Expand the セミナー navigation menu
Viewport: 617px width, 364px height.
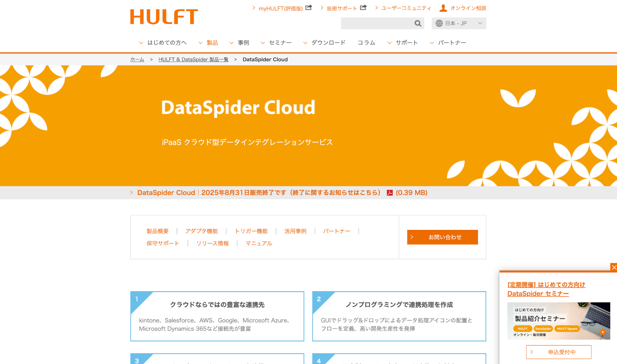(x=276, y=43)
